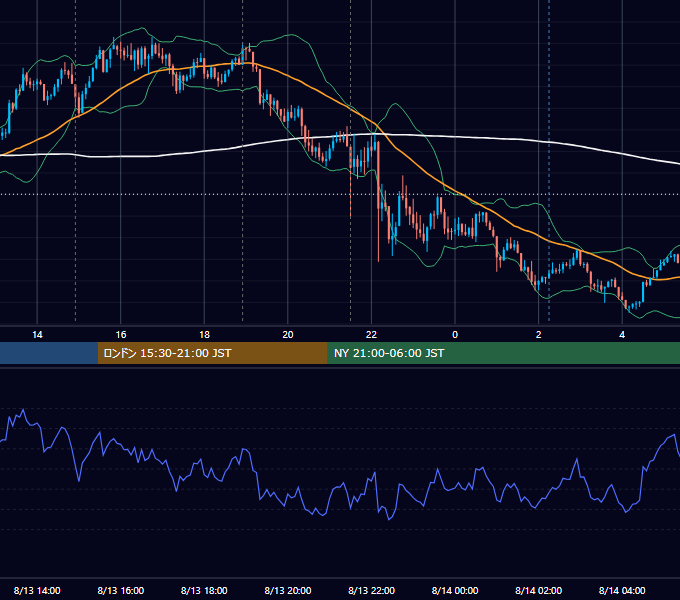Click the 8/14 04:00 time label
The image size is (680, 600).
622,590
